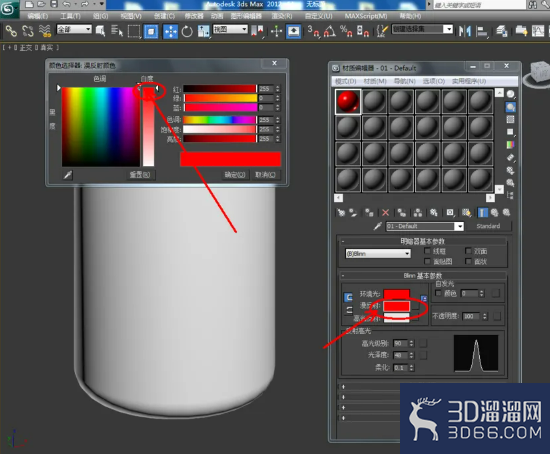The width and height of the screenshot is (550, 454).
Task: Enable the 双面 two-sided checkbox
Action: pos(468,251)
